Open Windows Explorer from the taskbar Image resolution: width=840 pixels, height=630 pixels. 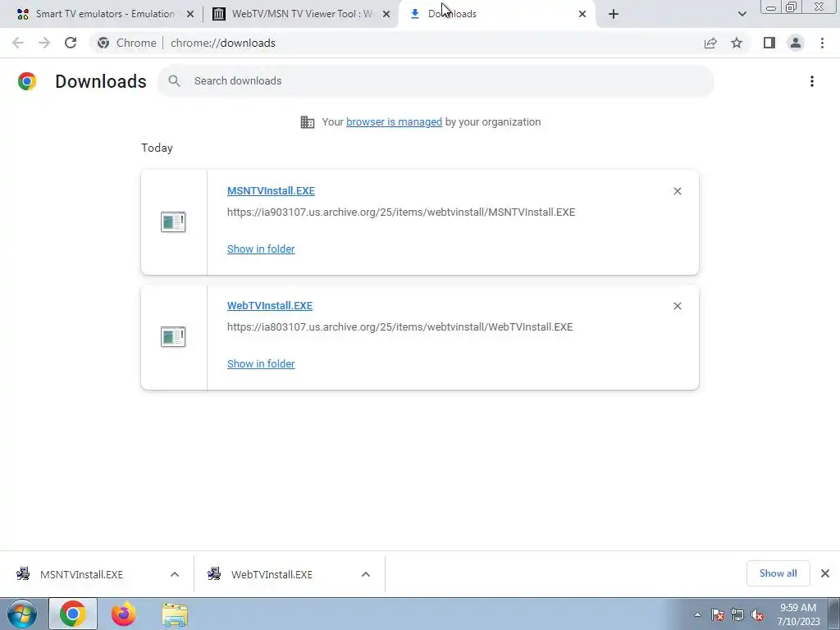click(175, 614)
